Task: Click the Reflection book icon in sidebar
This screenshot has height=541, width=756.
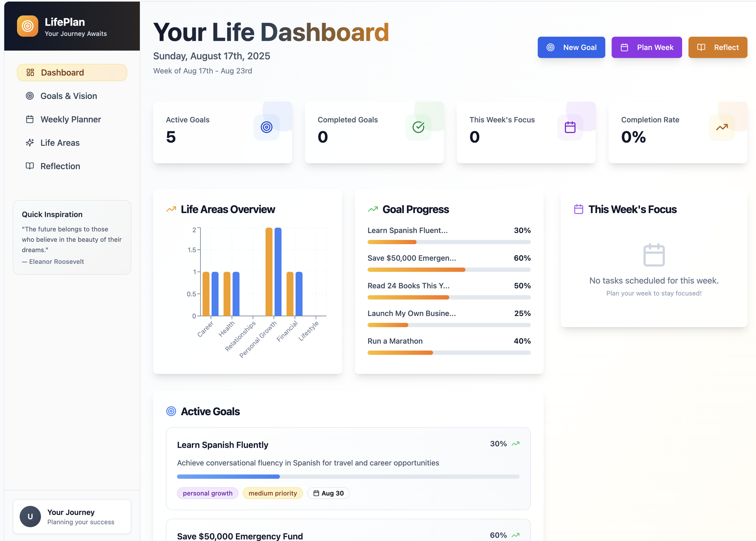Action: pos(30,166)
